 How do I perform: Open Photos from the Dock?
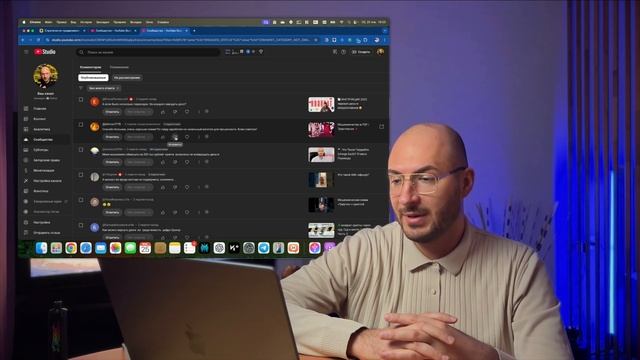point(116,248)
